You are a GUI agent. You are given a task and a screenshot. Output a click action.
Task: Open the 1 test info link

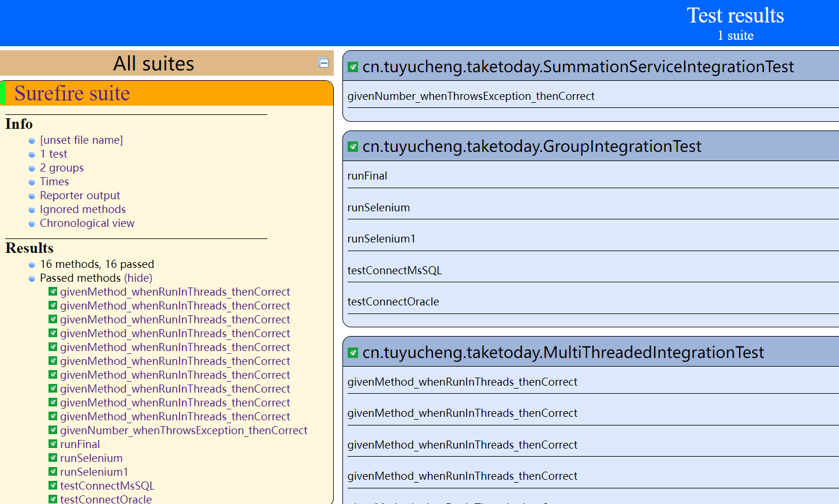tap(54, 154)
